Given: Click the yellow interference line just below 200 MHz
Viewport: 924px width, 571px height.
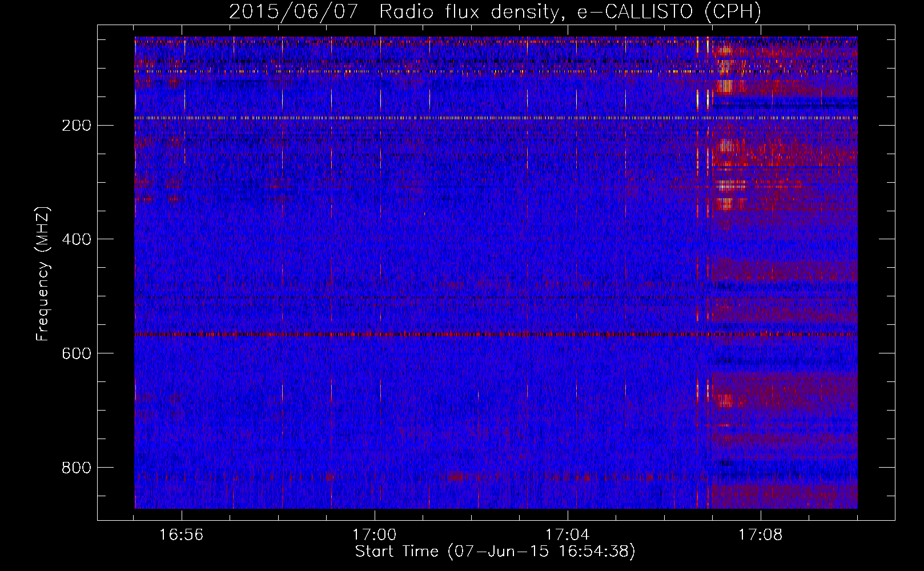Looking at the screenshot, I should (496, 118).
